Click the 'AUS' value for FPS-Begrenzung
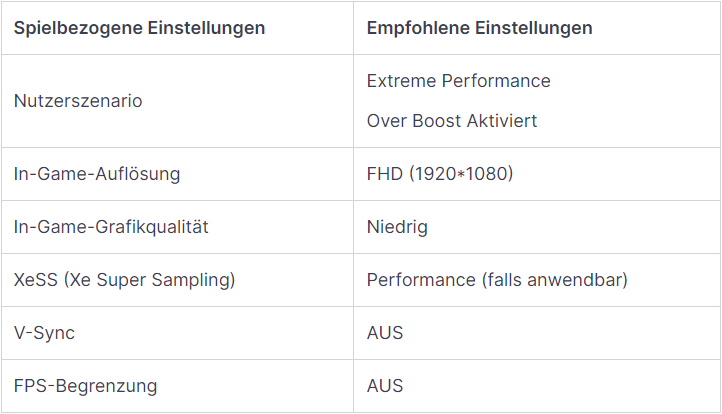722x414 pixels. [x=385, y=386]
